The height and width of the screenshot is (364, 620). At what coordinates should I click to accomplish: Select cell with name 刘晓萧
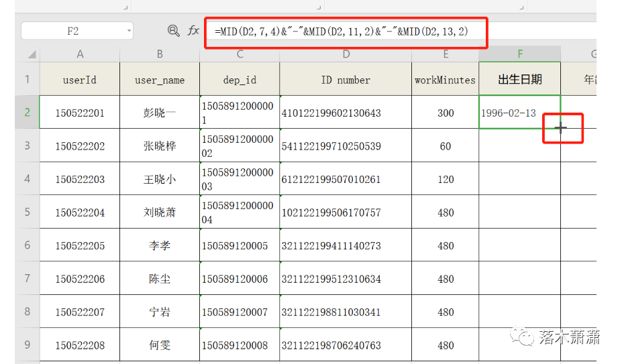tap(160, 213)
